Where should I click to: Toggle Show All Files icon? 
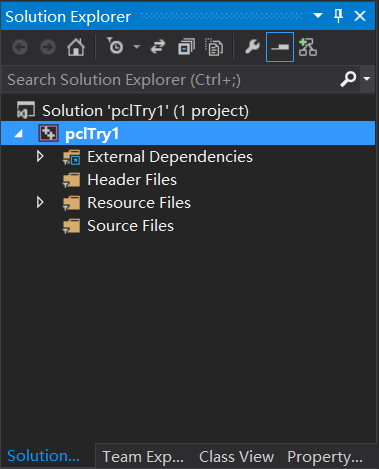pos(214,47)
